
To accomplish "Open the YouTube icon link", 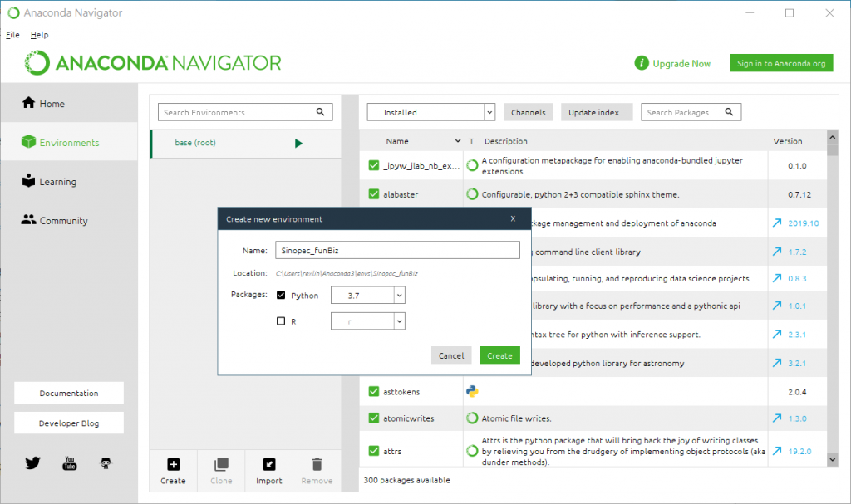I will [x=70, y=462].
